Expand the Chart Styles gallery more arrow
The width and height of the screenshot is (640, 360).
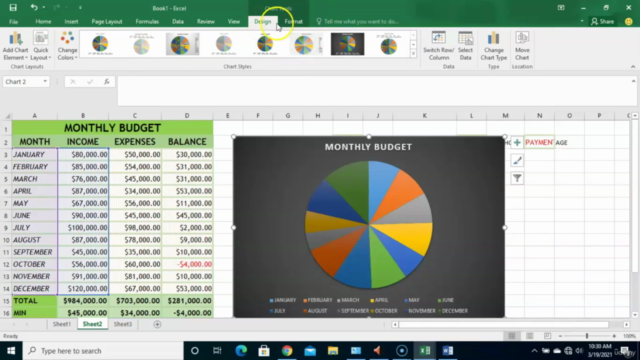coord(413,54)
